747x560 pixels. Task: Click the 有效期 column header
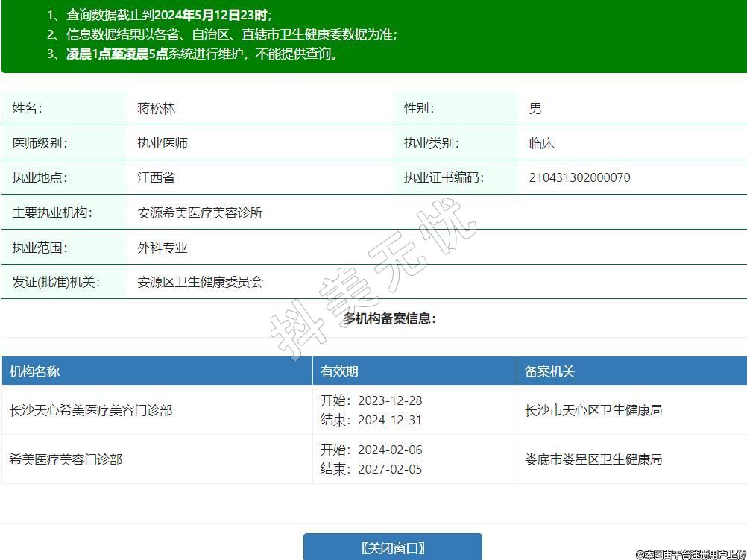click(x=339, y=371)
